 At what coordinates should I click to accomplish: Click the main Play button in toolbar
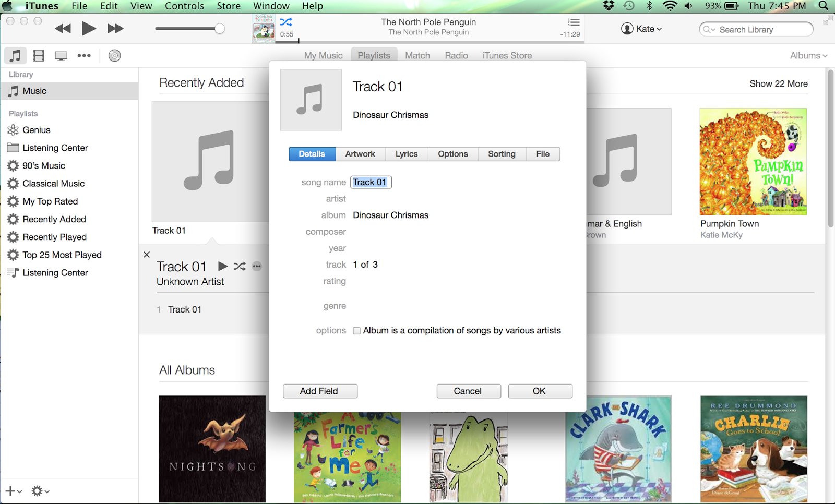89,28
